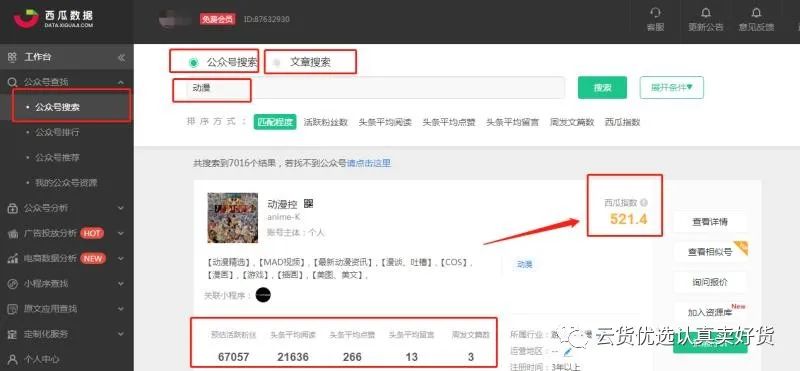Sort results by 西瓜指数 tab
The width and height of the screenshot is (800, 371).
point(622,122)
